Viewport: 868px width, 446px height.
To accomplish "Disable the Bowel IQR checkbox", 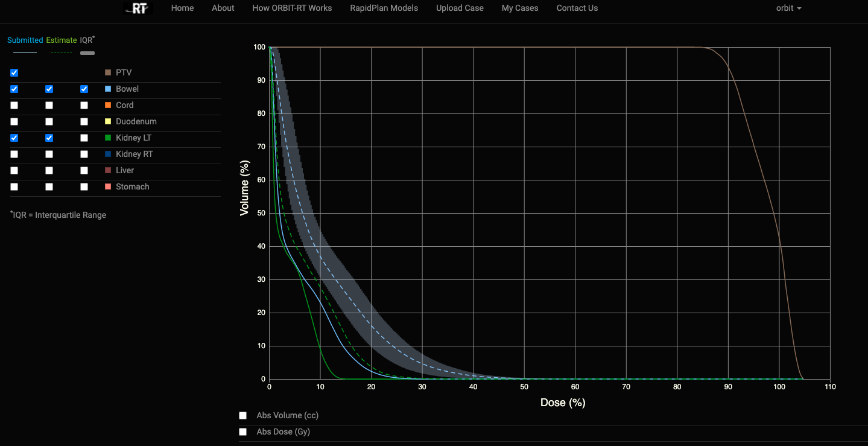I will [84, 89].
